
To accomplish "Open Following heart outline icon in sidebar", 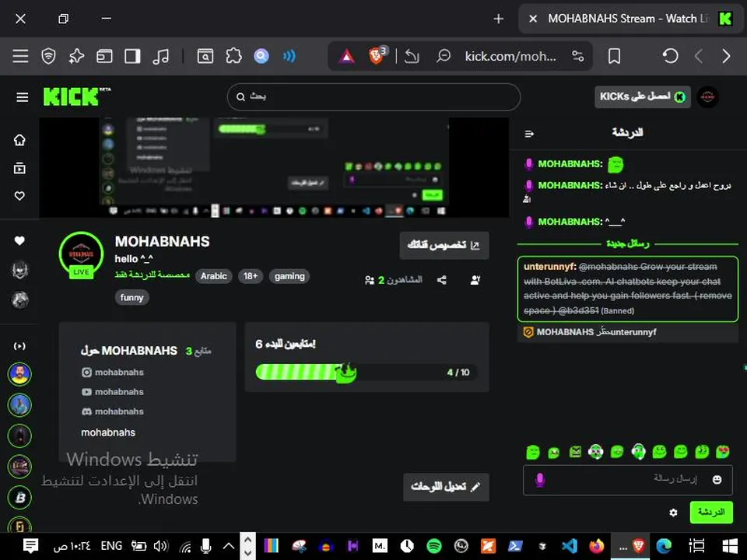I will (x=19, y=196).
